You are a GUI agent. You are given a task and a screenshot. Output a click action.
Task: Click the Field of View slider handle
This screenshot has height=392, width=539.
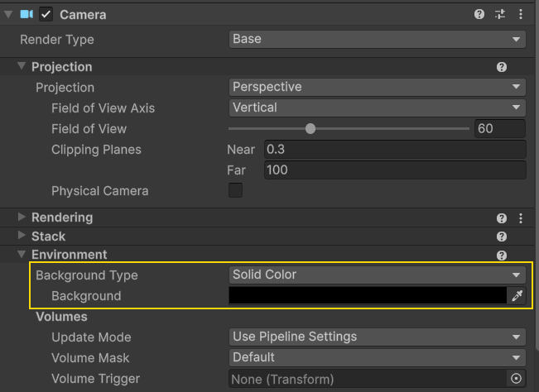point(310,128)
